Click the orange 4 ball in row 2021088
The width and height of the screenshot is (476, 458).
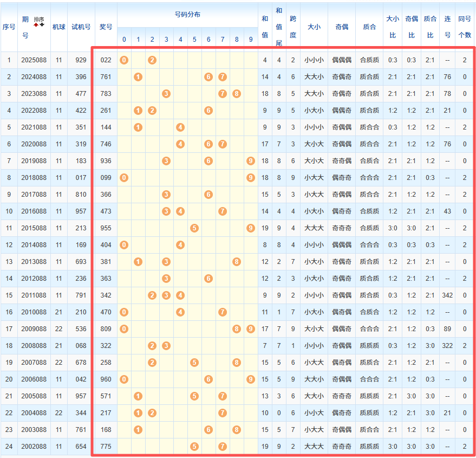click(x=180, y=127)
